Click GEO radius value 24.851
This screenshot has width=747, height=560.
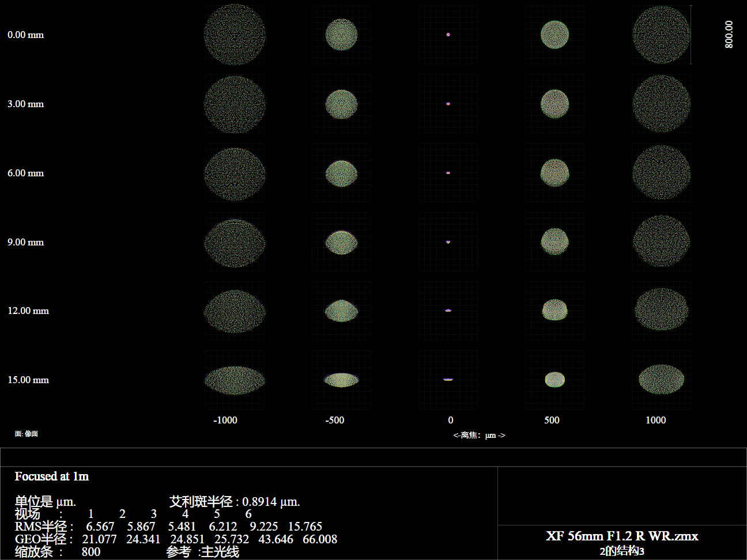click(187, 539)
